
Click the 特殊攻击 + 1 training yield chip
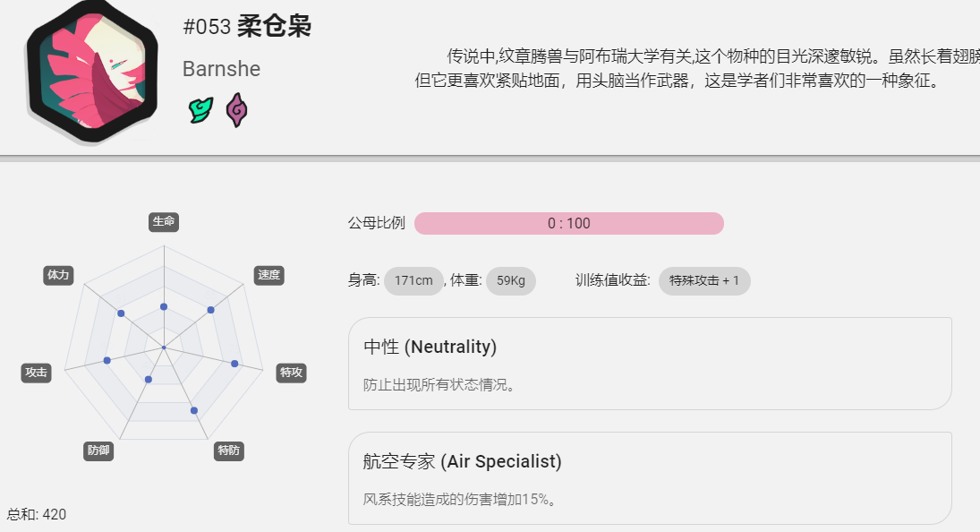pos(704,280)
